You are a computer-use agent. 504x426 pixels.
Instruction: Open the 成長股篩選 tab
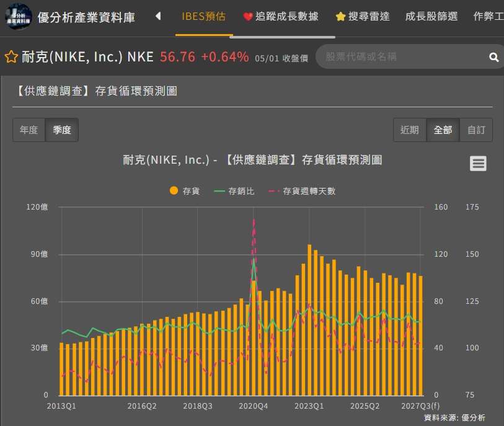[431, 16]
